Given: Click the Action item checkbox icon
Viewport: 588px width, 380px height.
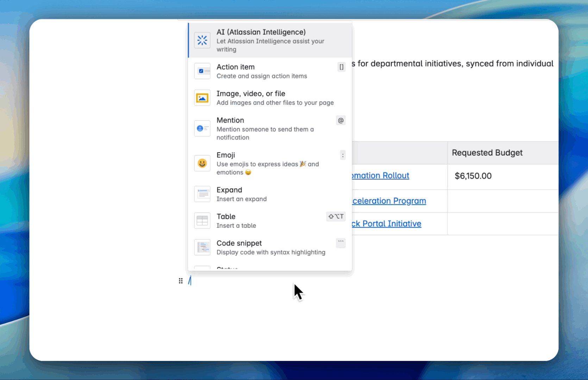Looking at the screenshot, I should tap(202, 71).
